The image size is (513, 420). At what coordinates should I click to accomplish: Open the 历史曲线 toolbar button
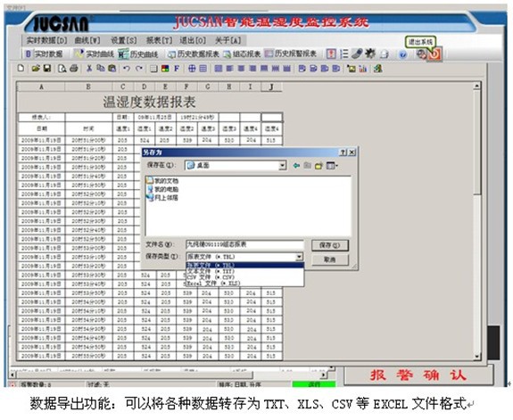pyautogui.click(x=137, y=54)
